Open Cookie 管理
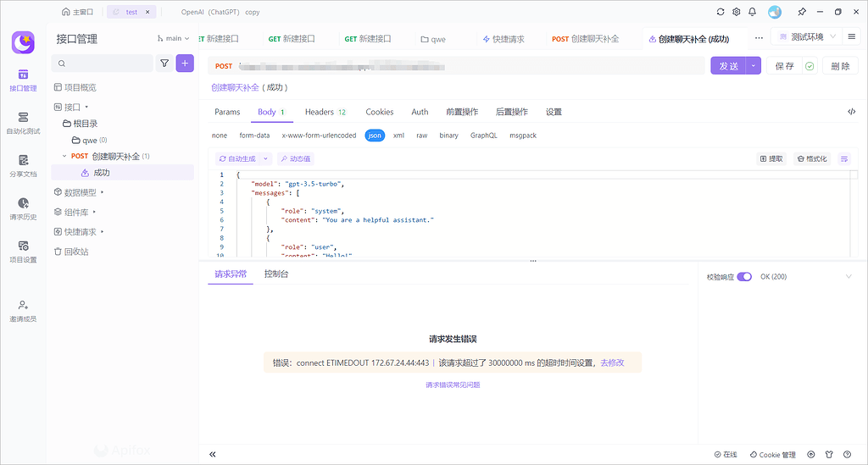The width and height of the screenshot is (868, 465). click(x=773, y=455)
